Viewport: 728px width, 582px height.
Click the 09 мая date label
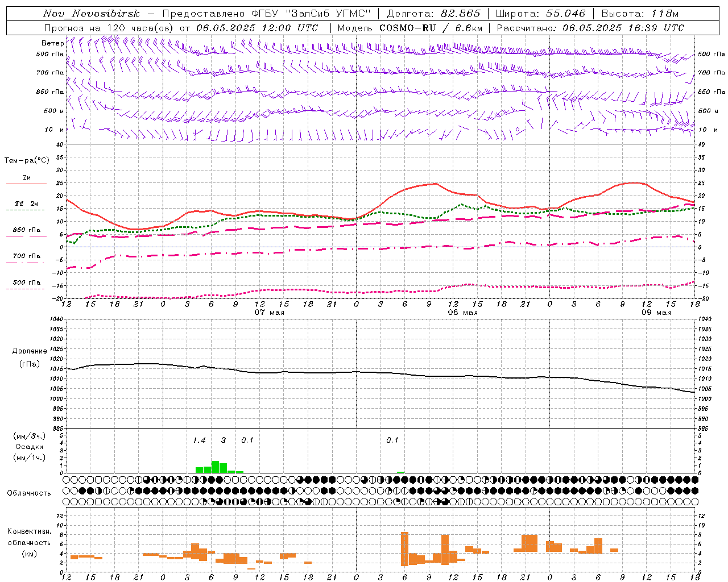click(x=656, y=313)
